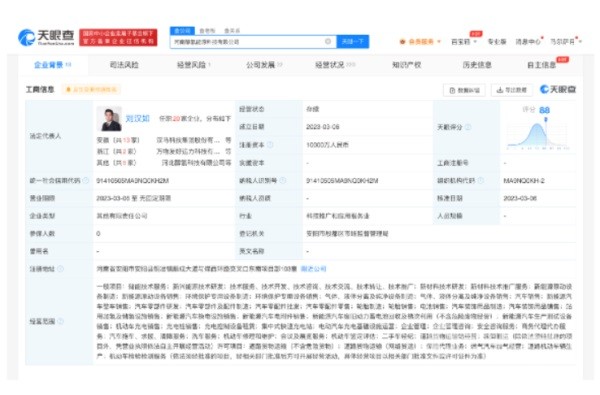Click the info icon next to 经营范围
Screen dimensions: 600x395
click(x=60, y=322)
